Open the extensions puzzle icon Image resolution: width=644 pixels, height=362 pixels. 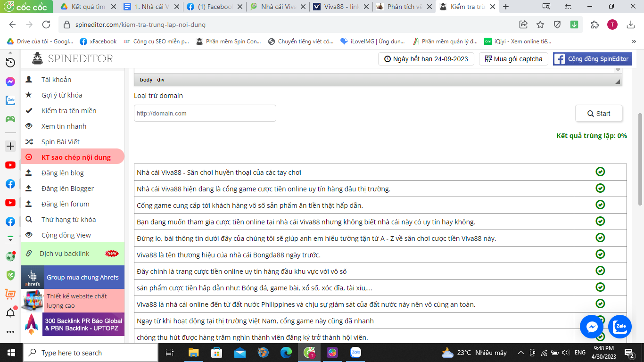[594, 25]
